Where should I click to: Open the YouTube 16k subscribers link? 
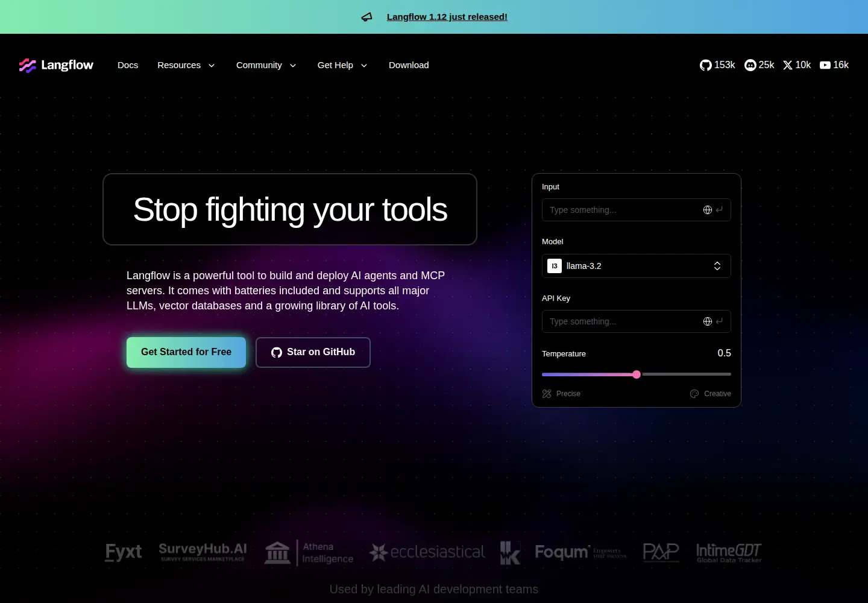pos(834,65)
